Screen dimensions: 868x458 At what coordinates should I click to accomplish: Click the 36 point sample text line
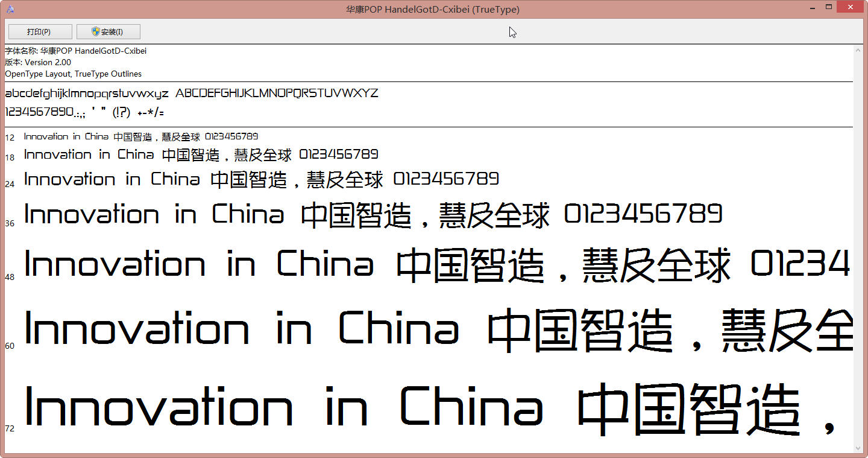tap(373, 215)
